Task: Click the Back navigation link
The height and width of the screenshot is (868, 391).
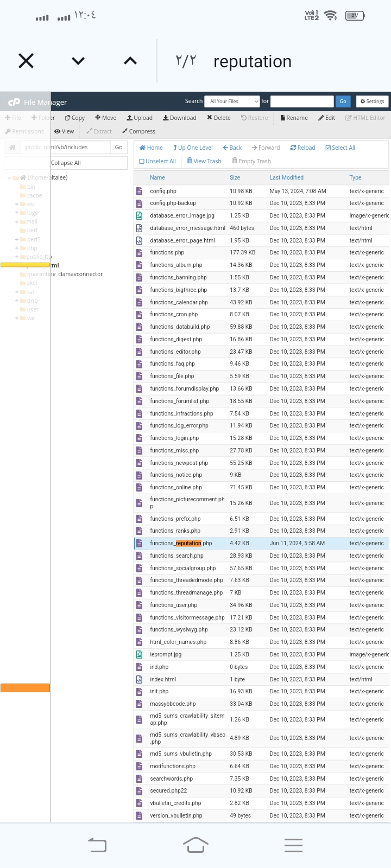Action: tap(232, 148)
